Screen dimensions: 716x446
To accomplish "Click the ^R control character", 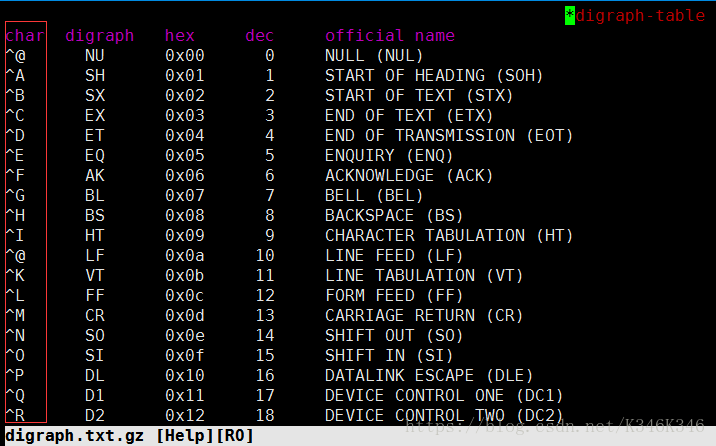I will (15, 416).
